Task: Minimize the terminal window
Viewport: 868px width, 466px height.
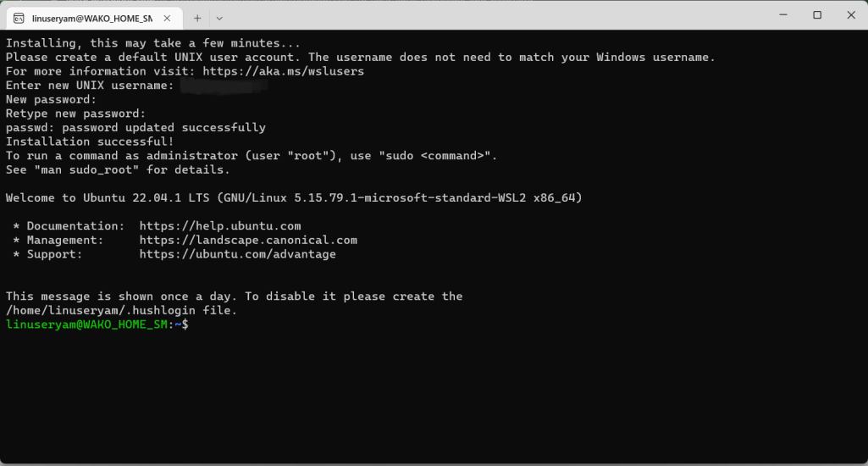Action: tap(782, 15)
